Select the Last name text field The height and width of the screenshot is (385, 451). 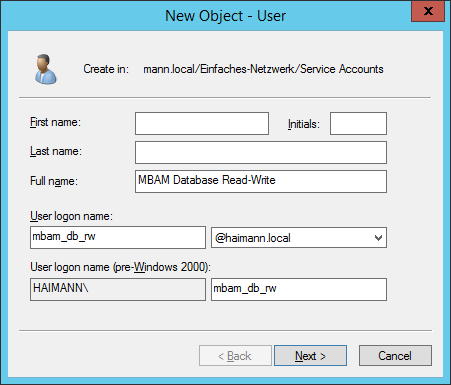(261, 152)
